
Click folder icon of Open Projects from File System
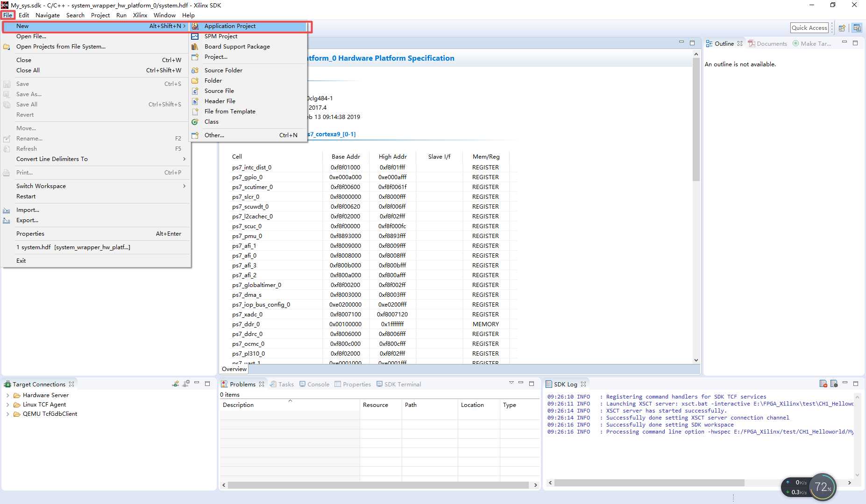pos(7,47)
